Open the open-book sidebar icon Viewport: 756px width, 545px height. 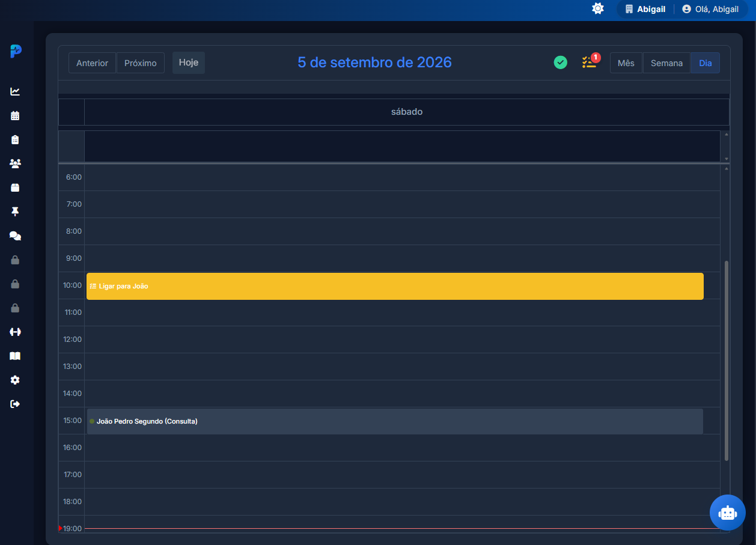pyautogui.click(x=15, y=356)
